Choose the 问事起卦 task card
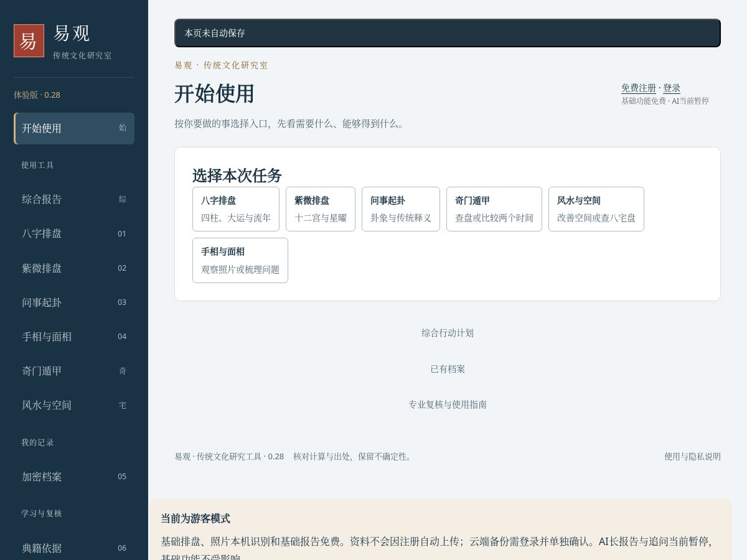The height and width of the screenshot is (560, 747). coord(401,209)
